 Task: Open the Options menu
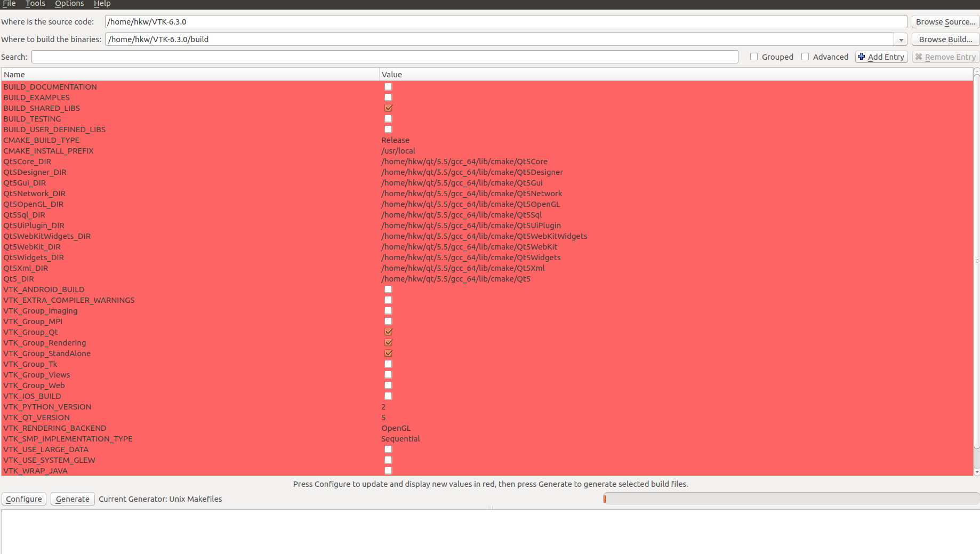pos(69,4)
